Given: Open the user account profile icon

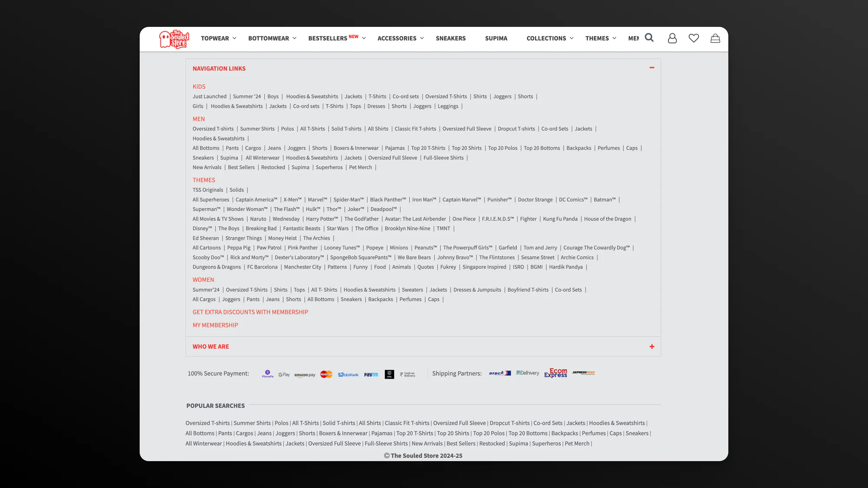Looking at the screenshot, I should [672, 38].
